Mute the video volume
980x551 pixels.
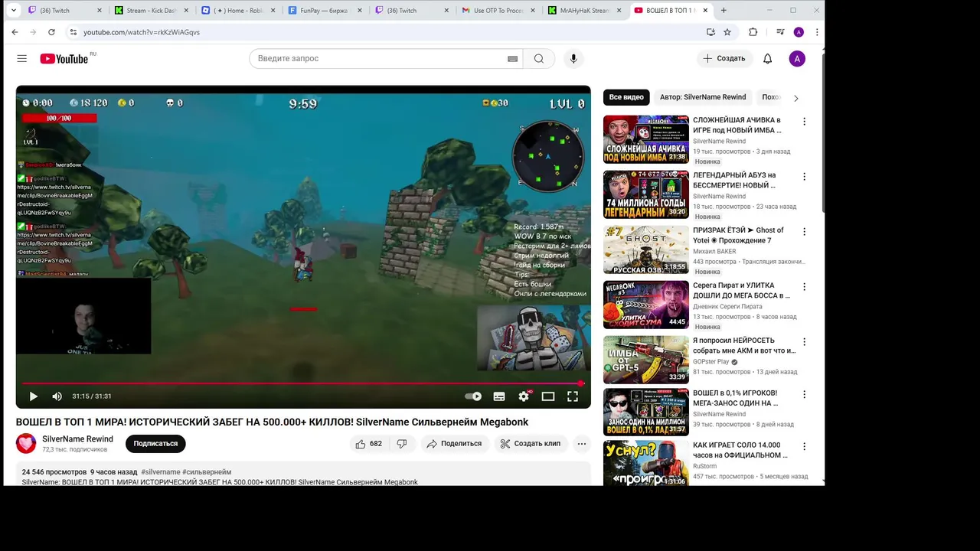tap(57, 396)
